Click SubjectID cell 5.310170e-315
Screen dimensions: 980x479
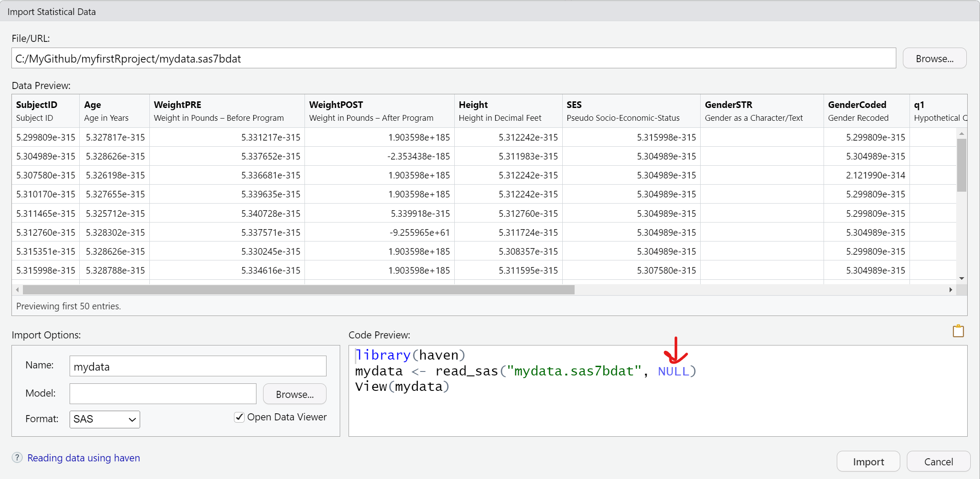46,194
